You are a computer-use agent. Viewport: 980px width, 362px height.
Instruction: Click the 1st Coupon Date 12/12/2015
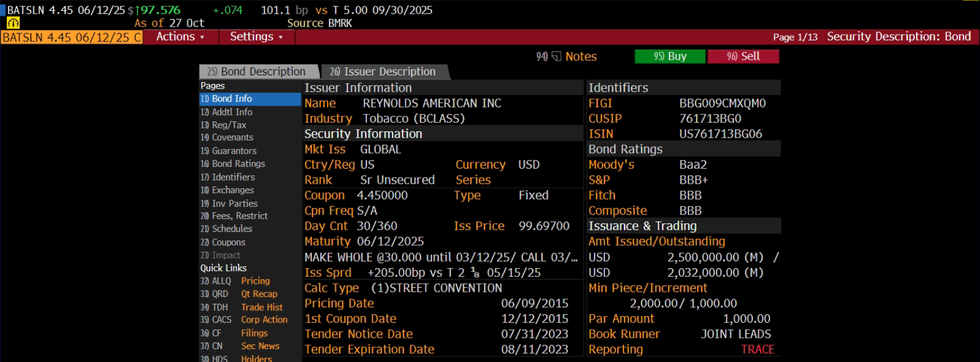tap(534, 319)
